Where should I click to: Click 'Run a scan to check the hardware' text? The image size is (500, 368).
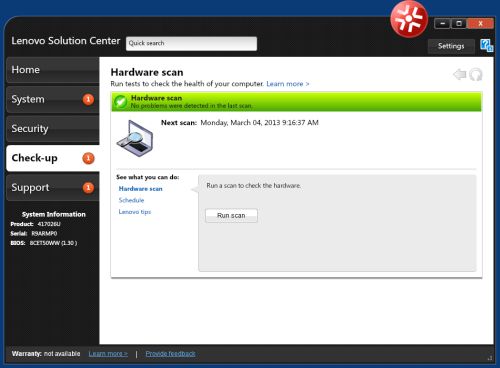tap(254, 186)
